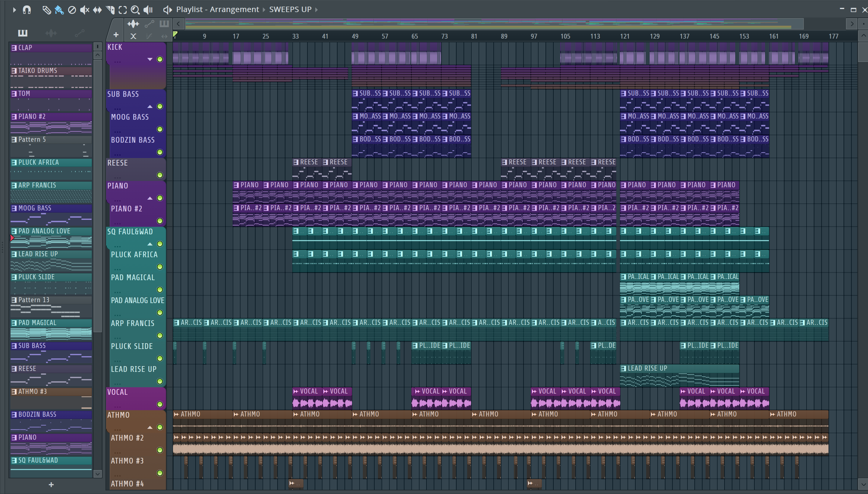Mute the BODZIN BASS track
868x494 pixels.
[160, 152]
